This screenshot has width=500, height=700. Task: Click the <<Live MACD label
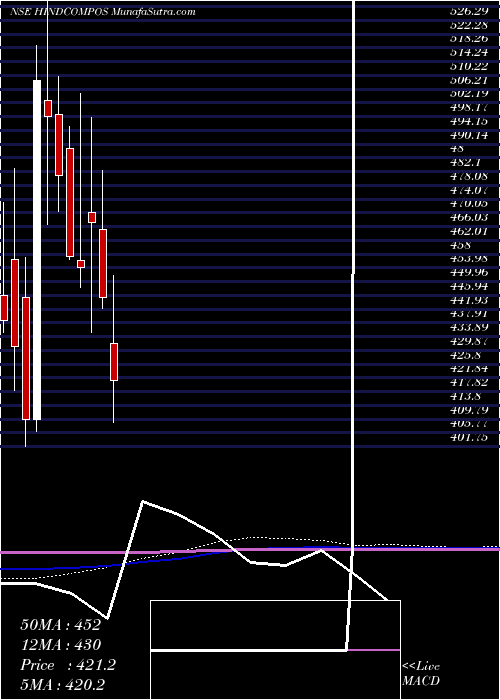tap(421, 674)
